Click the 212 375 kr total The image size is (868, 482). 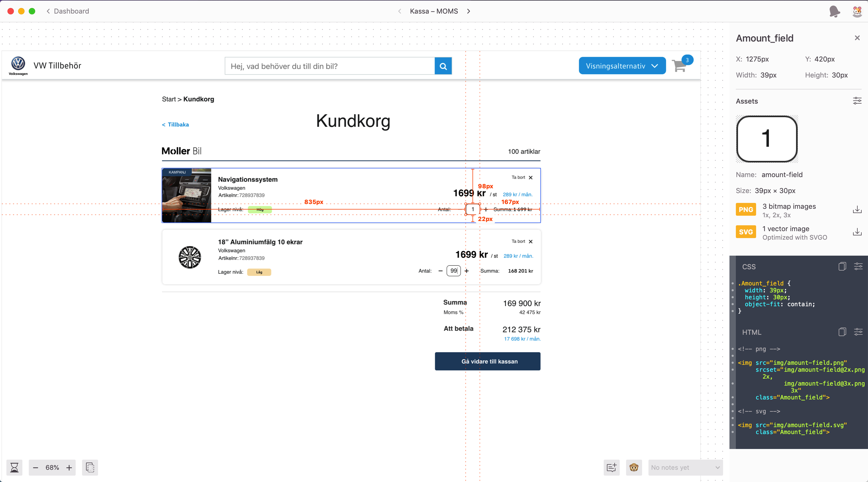(521, 329)
